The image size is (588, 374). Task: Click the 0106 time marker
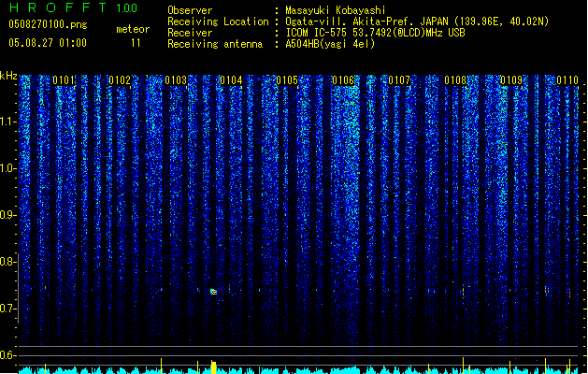343,80
